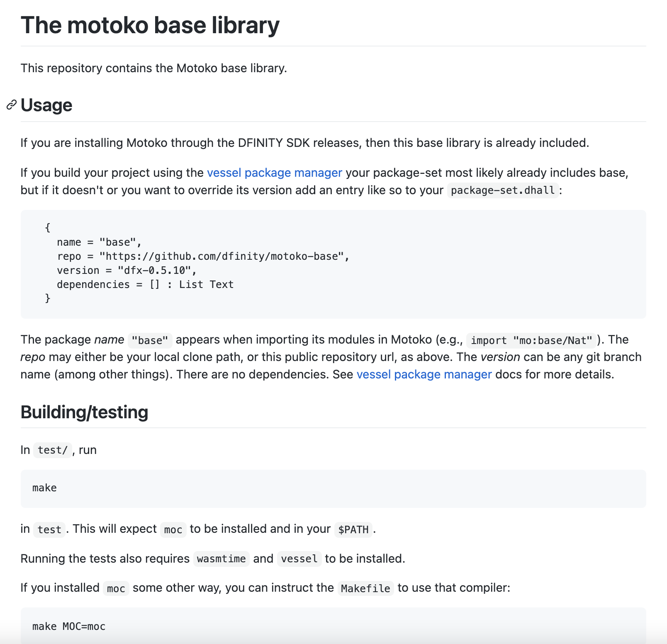
Task: Click 'This repository contains the Motoko base library.'
Action: pyautogui.click(x=154, y=68)
